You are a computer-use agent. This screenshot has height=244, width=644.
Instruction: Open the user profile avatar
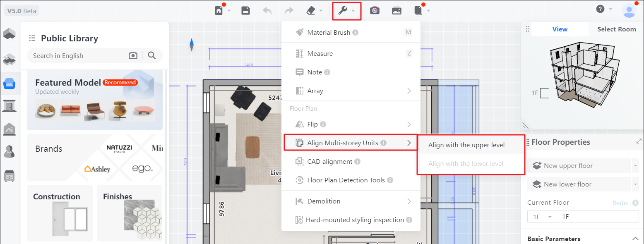tap(629, 10)
